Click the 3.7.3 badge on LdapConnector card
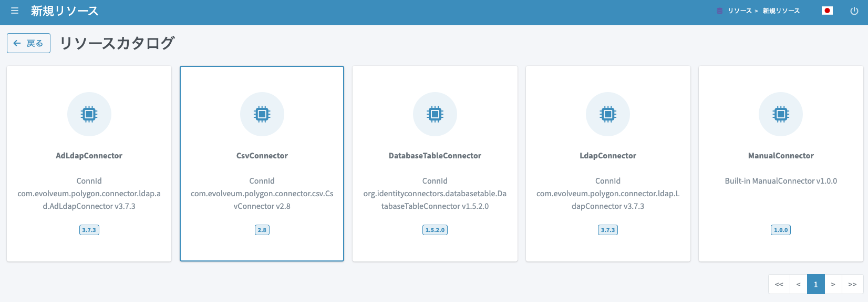The height and width of the screenshot is (302, 868). [608, 230]
